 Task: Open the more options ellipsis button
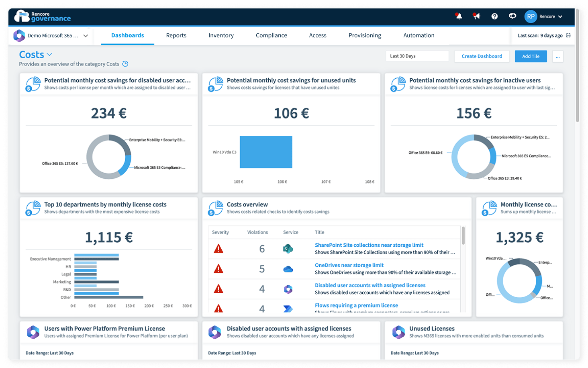(x=557, y=57)
